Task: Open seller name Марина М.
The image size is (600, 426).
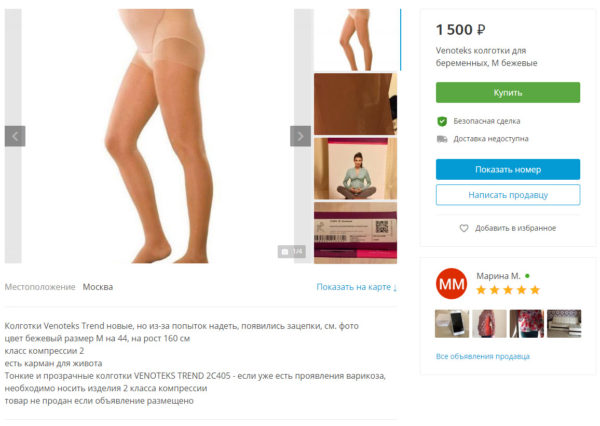Action: (x=498, y=276)
